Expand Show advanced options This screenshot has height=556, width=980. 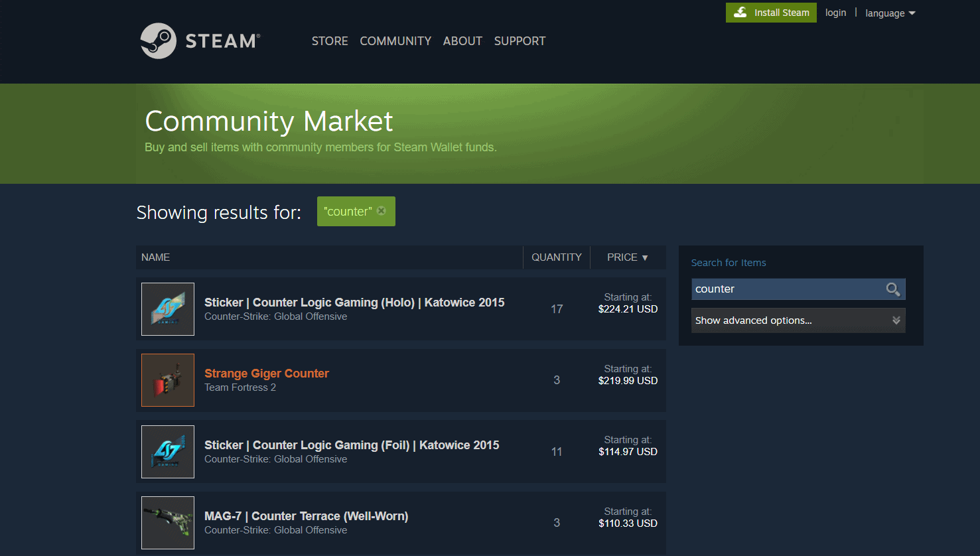pyautogui.click(x=798, y=320)
